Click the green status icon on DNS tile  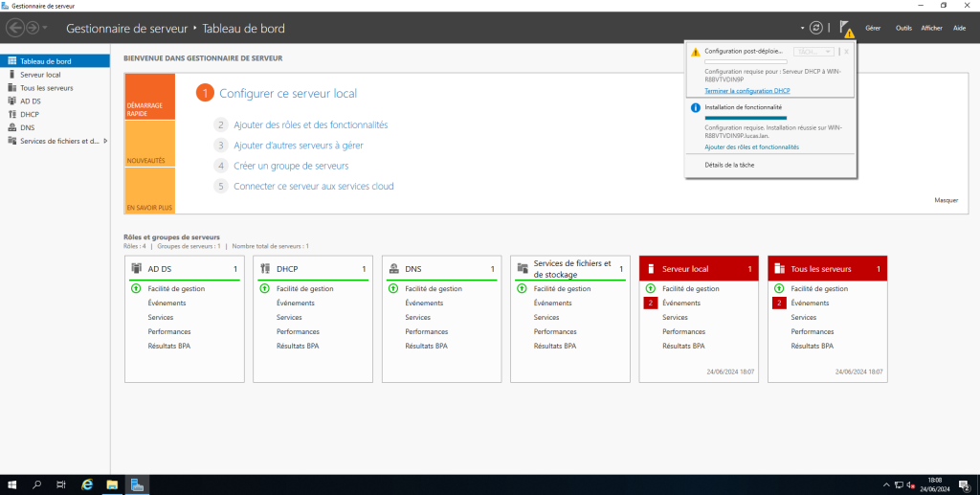coord(393,288)
